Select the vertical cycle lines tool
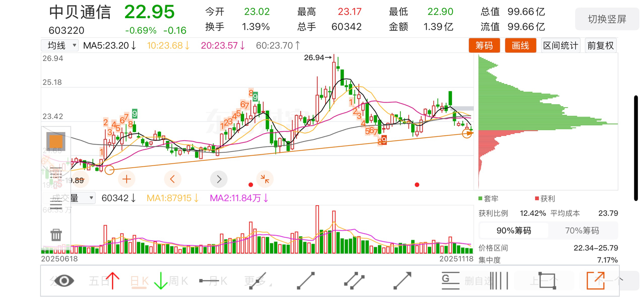Image resolution: width=644 pixels, height=297 pixels. pyautogui.click(x=499, y=281)
